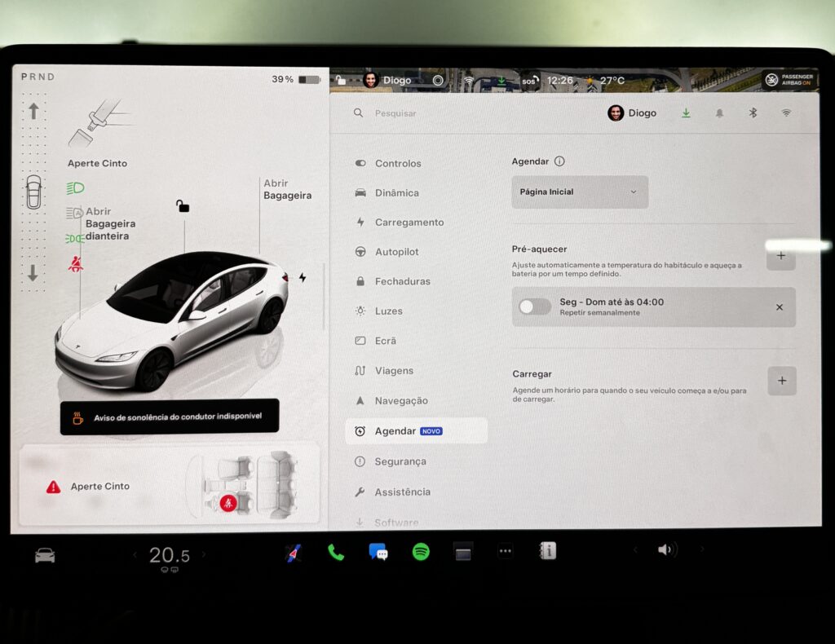Tap the padlock unlock icon above car
Screen dimensions: 835x644
pos(183,206)
